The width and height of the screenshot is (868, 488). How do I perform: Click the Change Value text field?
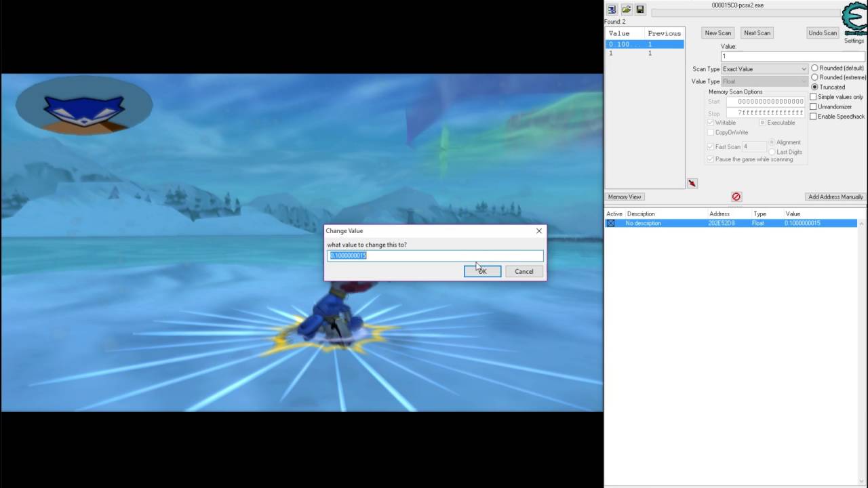(x=435, y=256)
